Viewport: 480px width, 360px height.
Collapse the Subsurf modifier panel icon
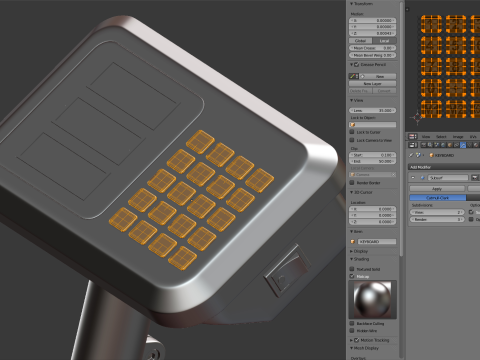413,178
